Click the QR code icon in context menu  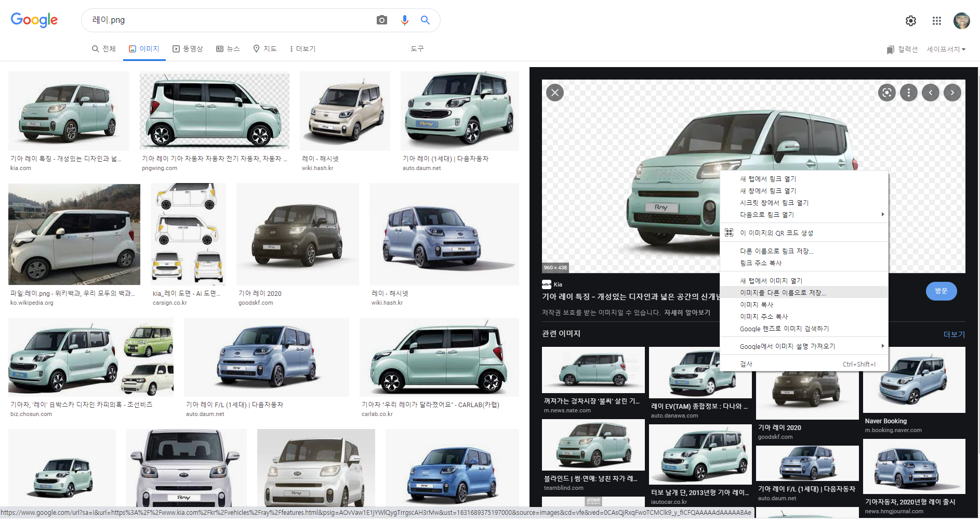click(729, 232)
